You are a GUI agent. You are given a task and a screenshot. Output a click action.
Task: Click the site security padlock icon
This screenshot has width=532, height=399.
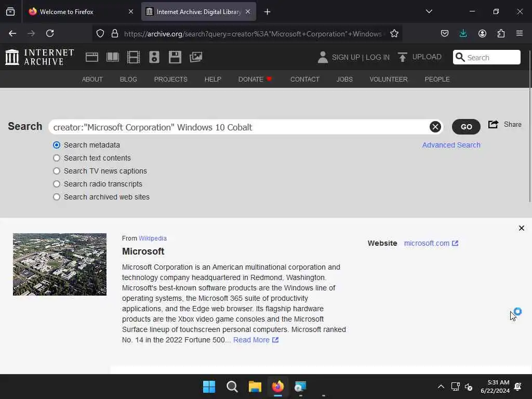click(115, 33)
